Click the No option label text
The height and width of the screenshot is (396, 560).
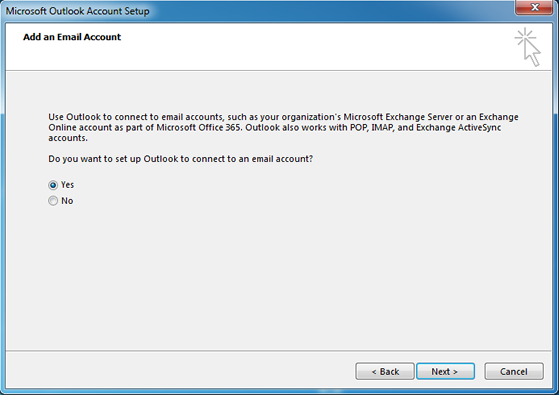tap(67, 201)
